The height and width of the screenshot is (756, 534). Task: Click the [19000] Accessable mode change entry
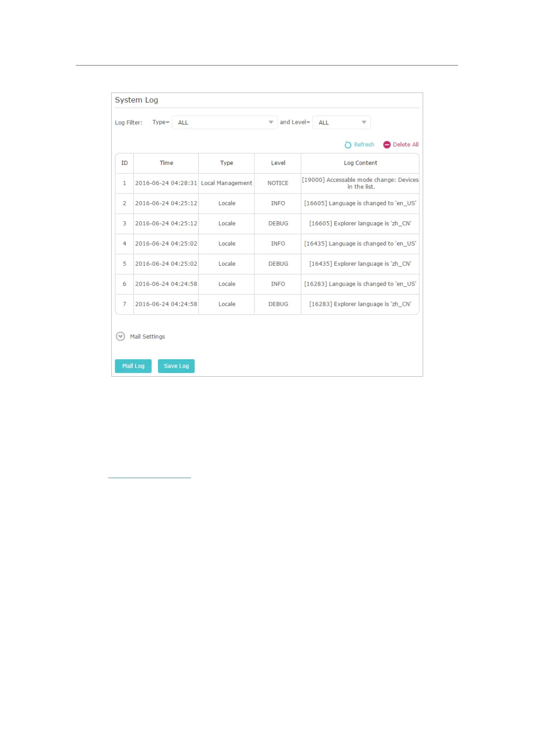point(360,183)
